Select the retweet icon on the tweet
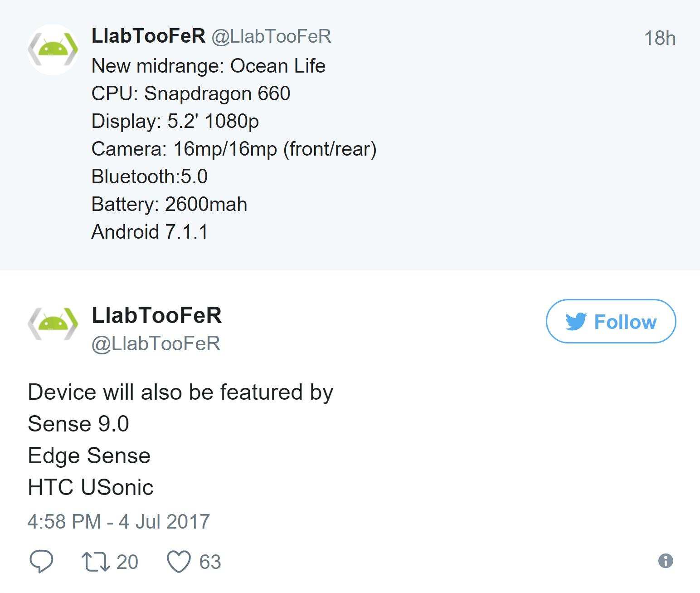The height and width of the screenshot is (593, 700). point(97,561)
